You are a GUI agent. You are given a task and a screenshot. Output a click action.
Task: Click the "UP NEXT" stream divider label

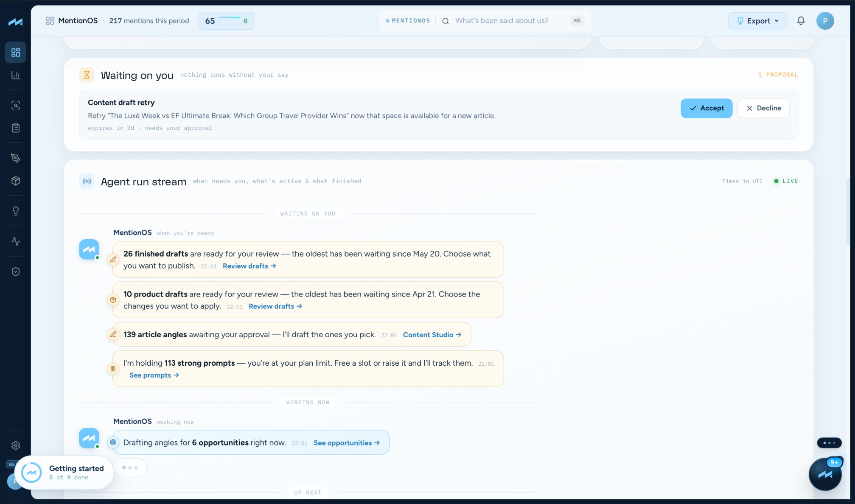point(308,493)
